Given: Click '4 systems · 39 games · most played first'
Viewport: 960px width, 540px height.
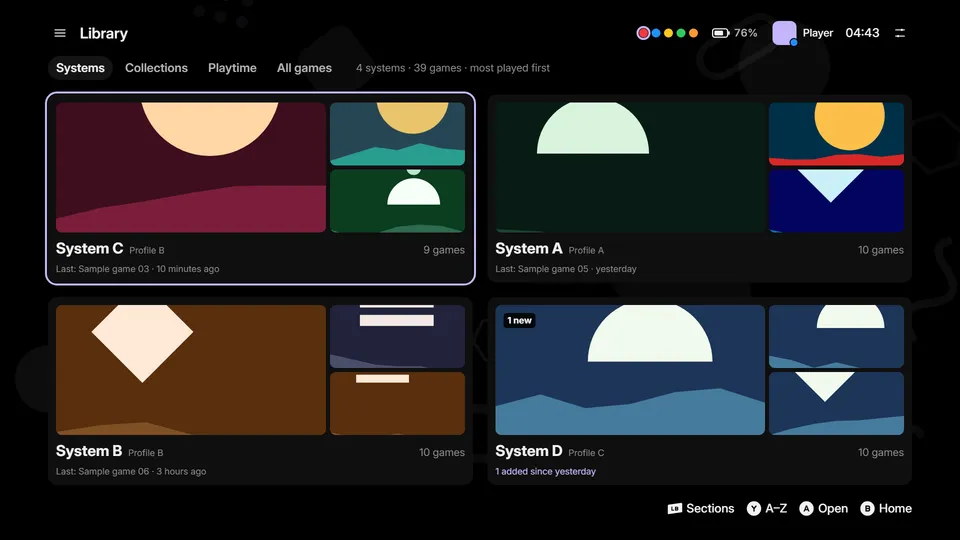Looking at the screenshot, I should [x=453, y=68].
